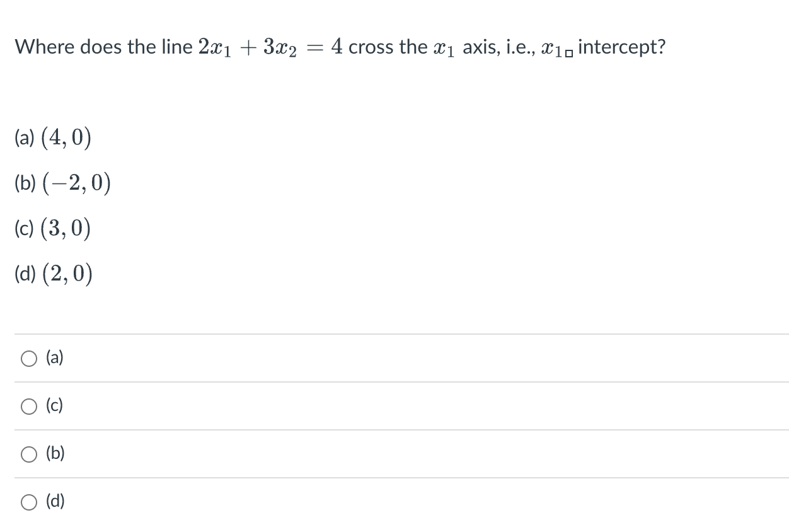Click the (a) label beside its radio button
Image resolution: width=789 pixels, height=532 pixels.
tap(55, 358)
